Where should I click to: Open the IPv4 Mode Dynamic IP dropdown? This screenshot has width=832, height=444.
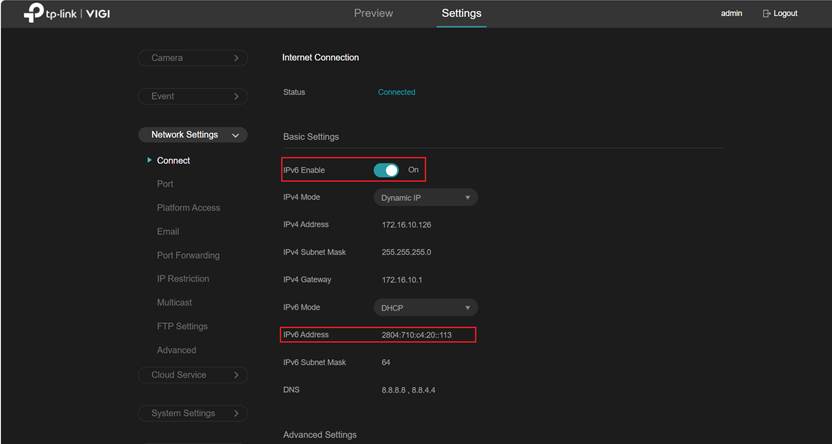point(426,197)
